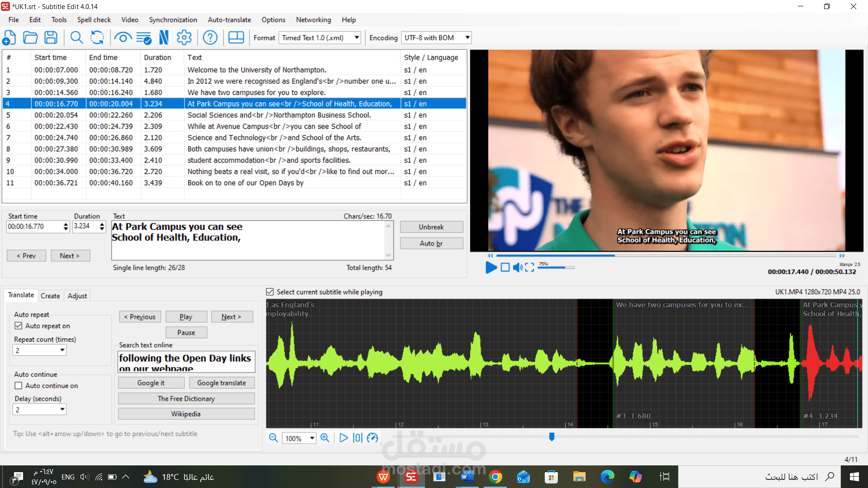This screenshot has width=868, height=488.
Task: Click the waveform zoom in icon
Action: (325, 438)
